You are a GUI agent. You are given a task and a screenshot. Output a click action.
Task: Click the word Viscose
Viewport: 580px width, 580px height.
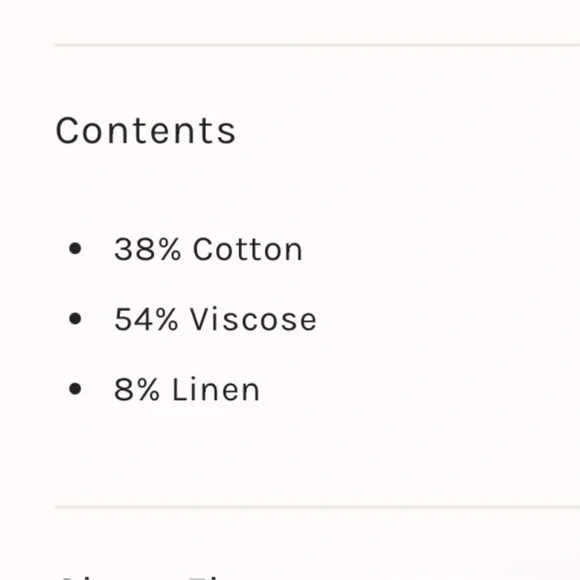[253, 319]
